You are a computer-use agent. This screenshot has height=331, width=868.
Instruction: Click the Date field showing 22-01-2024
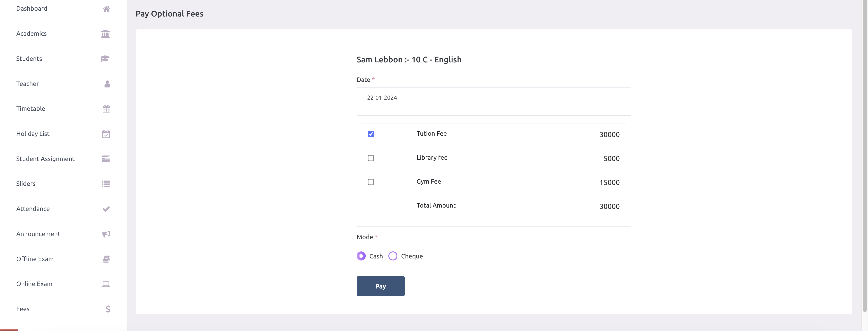pyautogui.click(x=493, y=98)
